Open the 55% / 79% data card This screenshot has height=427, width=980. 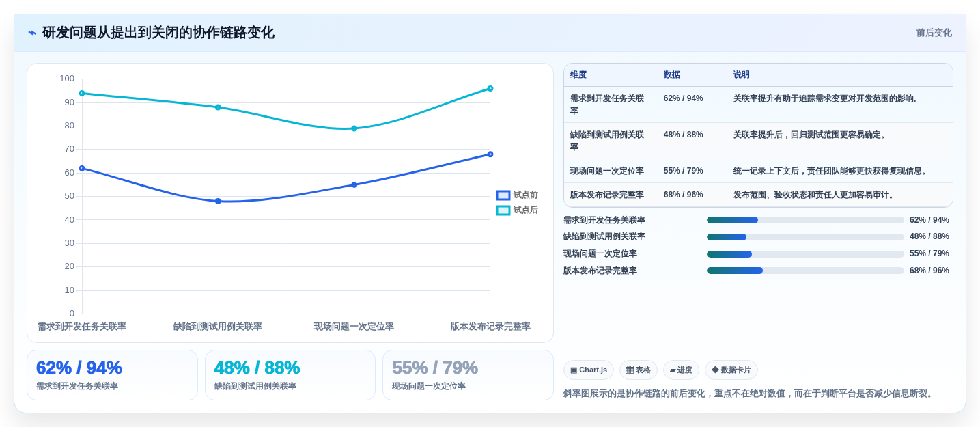tap(468, 375)
